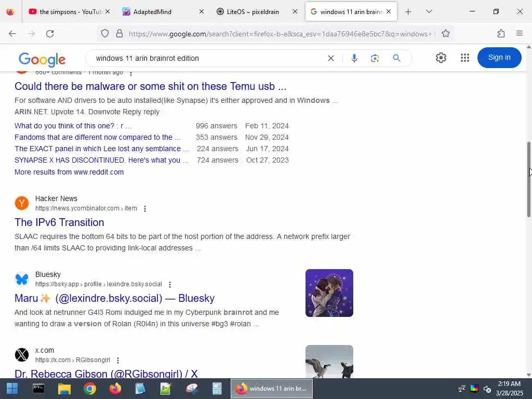Click the Sign in button

pyautogui.click(x=499, y=58)
